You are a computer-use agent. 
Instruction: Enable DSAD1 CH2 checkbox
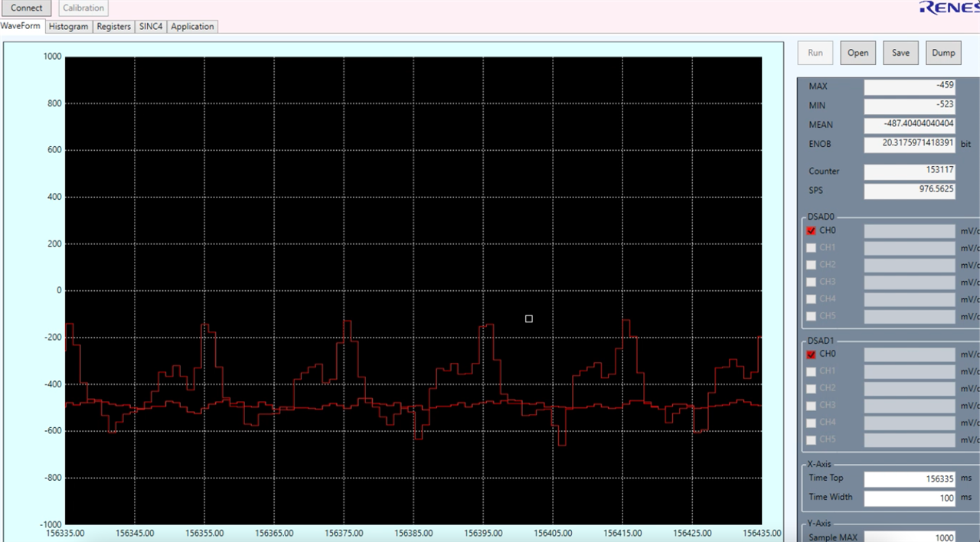click(811, 389)
